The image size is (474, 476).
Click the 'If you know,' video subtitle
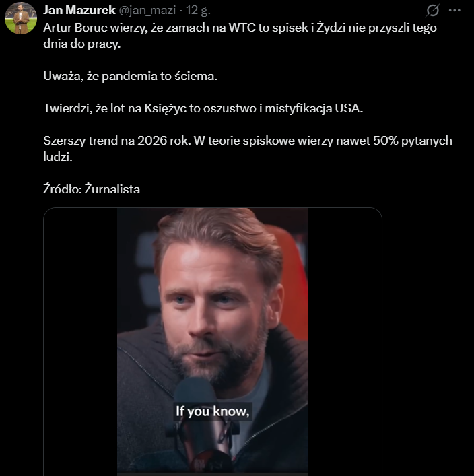click(x=212, y=411)
